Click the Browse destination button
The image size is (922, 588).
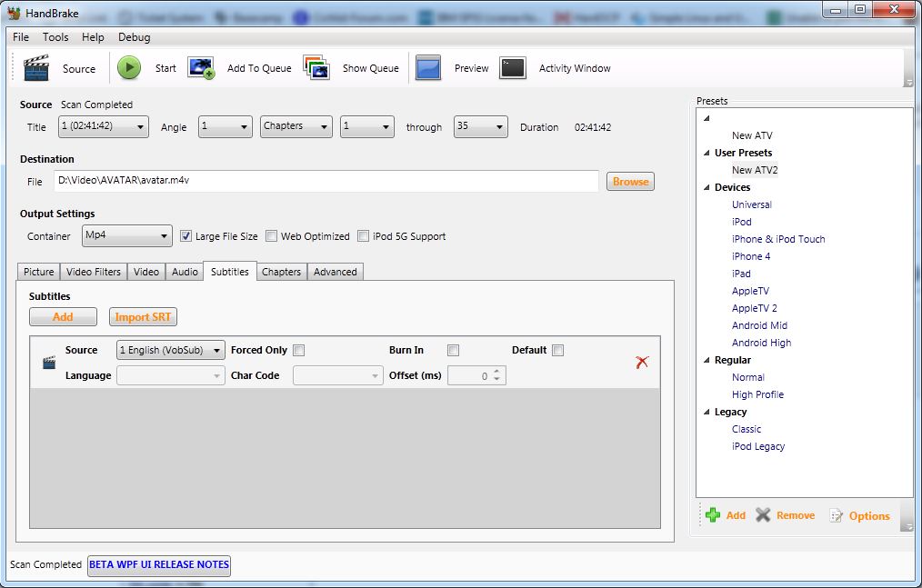click(x=630, y=182)
